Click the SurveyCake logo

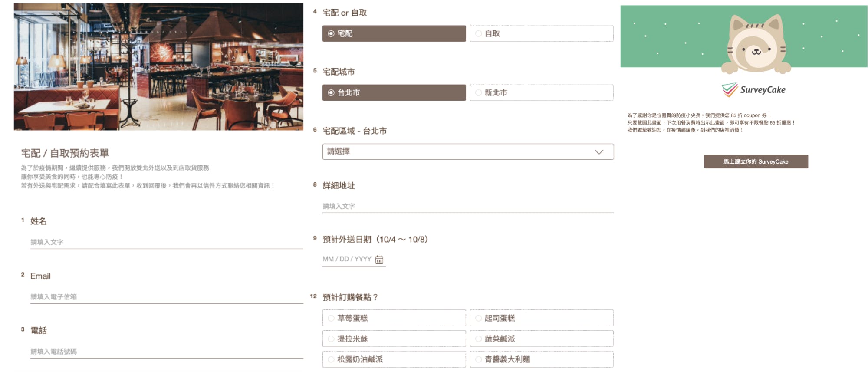753,90
